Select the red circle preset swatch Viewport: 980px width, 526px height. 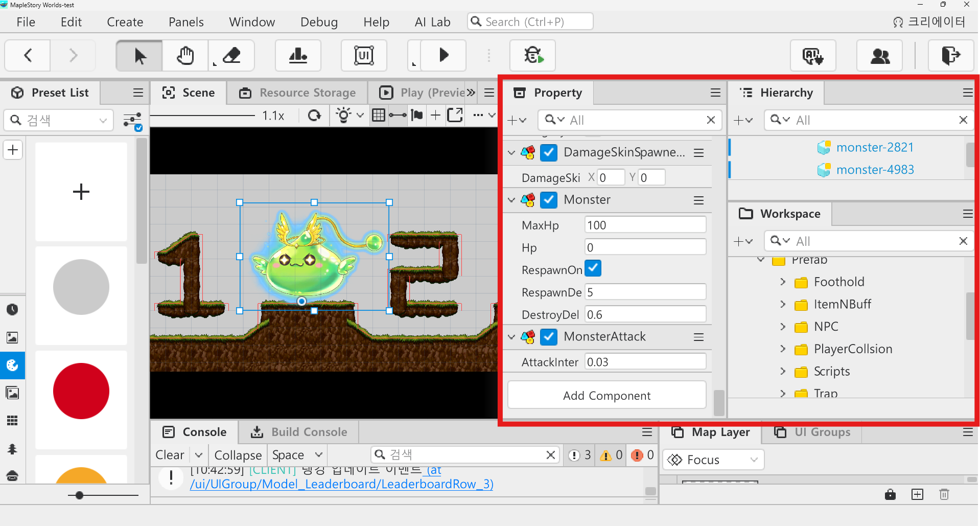point(81,391)
